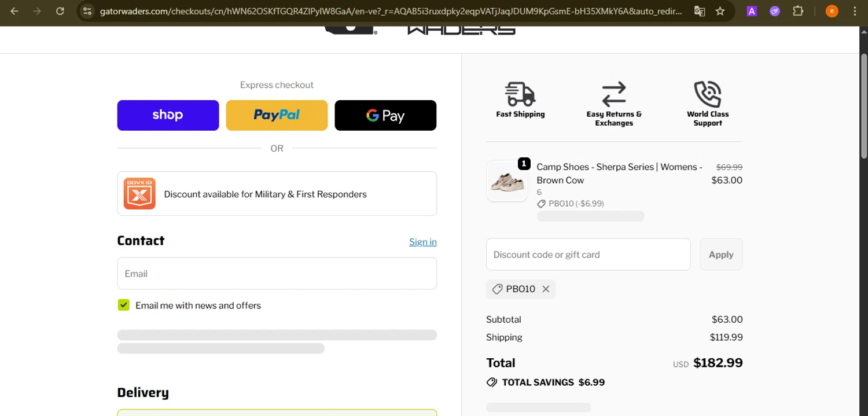This screenshot has width=868, height=416.
Task: Pay with Google Pay express checkout
Action: click(385, 115)
